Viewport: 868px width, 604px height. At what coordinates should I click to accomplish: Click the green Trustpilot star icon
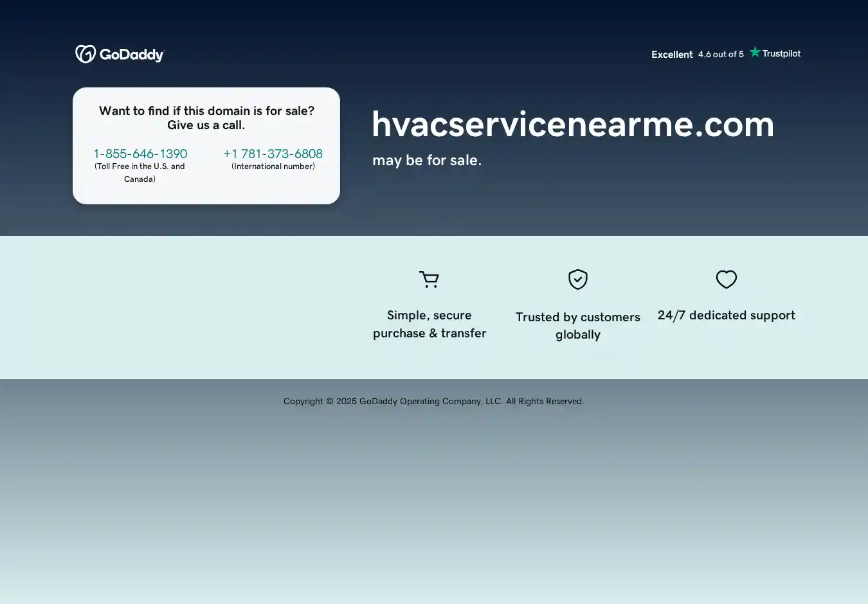coord(755,52)
